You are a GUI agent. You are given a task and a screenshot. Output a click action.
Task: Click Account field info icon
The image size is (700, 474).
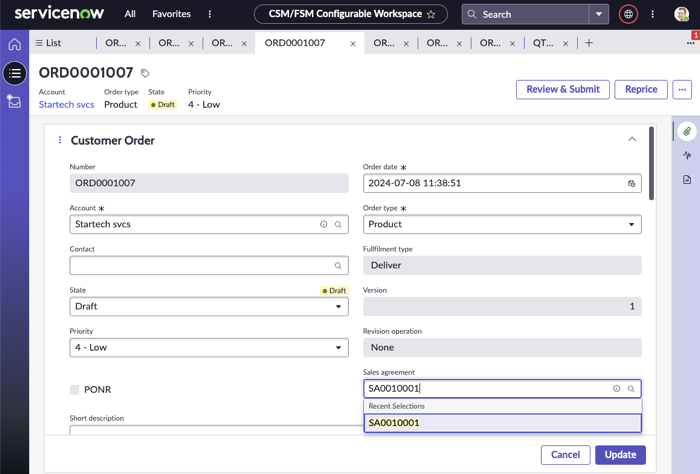click(x=324, y=224)
